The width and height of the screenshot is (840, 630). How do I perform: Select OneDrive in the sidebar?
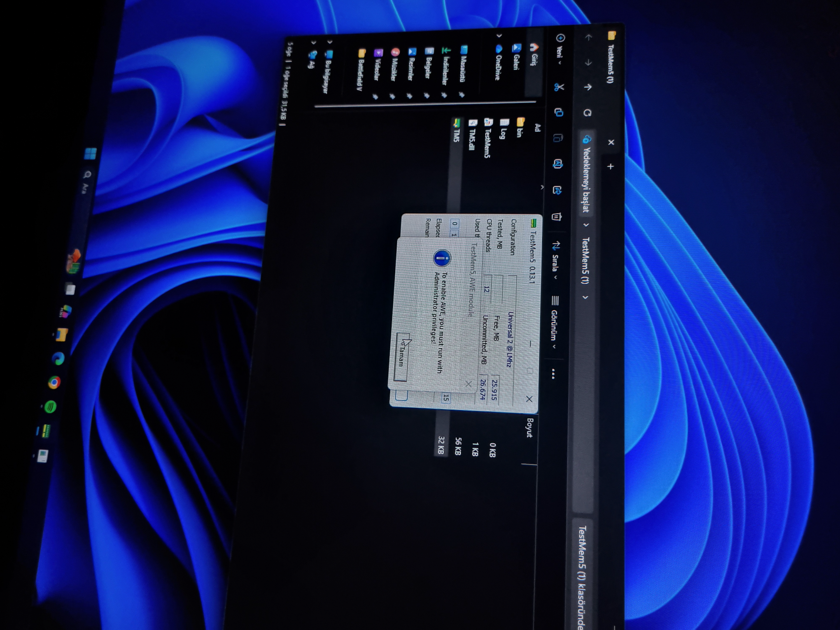[x=499, y=62]
